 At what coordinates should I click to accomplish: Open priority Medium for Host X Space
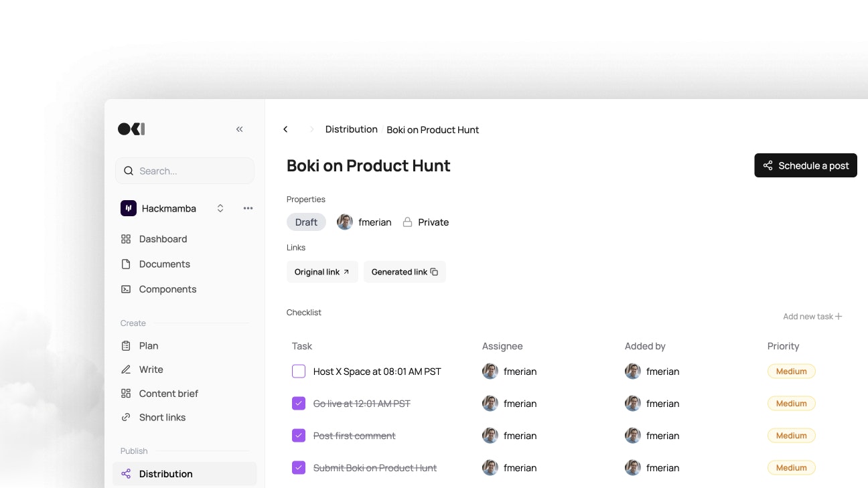pos(792,372)
